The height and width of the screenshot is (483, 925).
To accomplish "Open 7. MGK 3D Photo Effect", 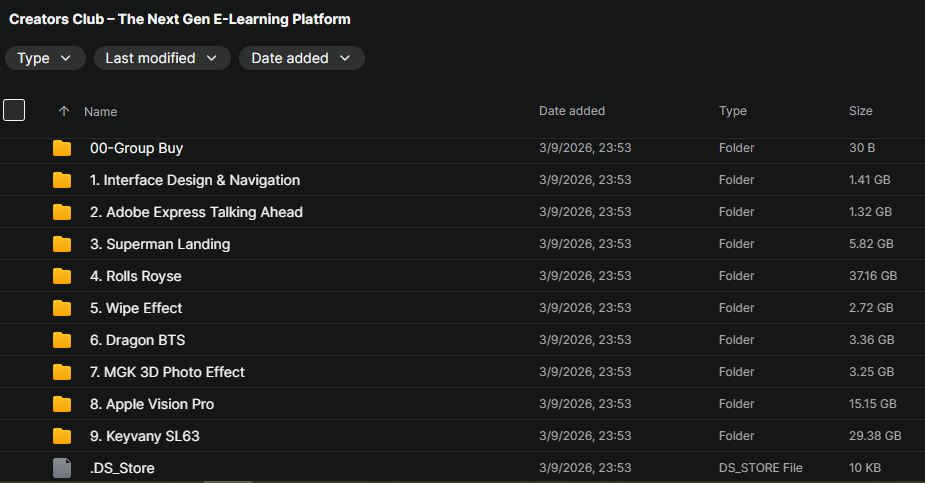I will [167, 372].
